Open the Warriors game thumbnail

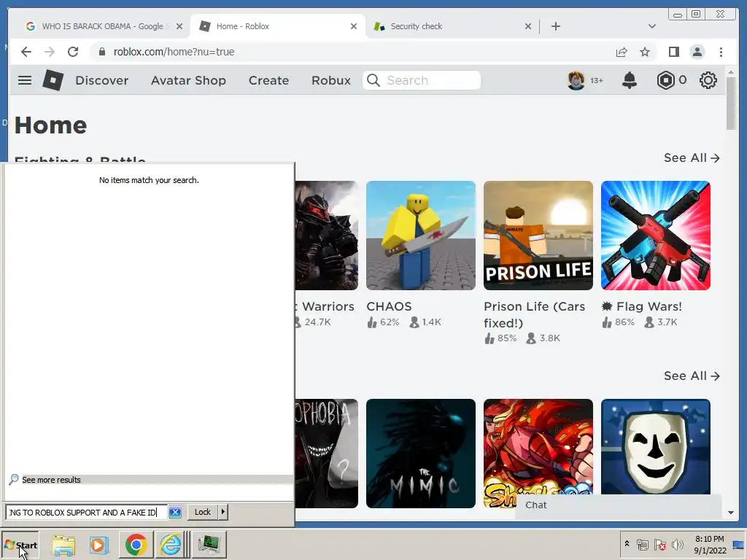326,236
